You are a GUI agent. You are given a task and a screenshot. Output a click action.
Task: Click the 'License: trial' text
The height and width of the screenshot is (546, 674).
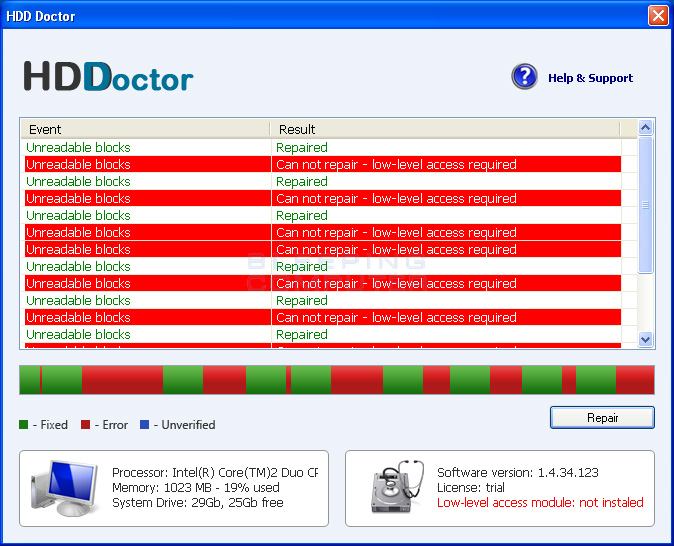click(471, 488)
